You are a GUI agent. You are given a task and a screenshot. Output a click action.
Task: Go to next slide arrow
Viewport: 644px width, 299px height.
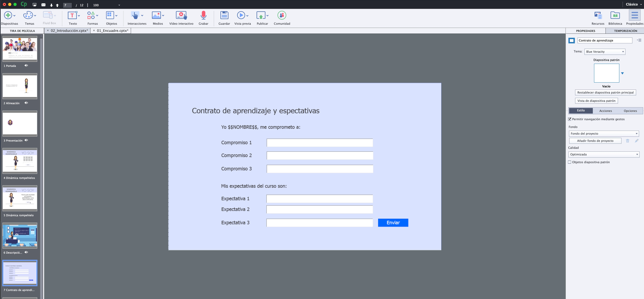pos(51,5)
